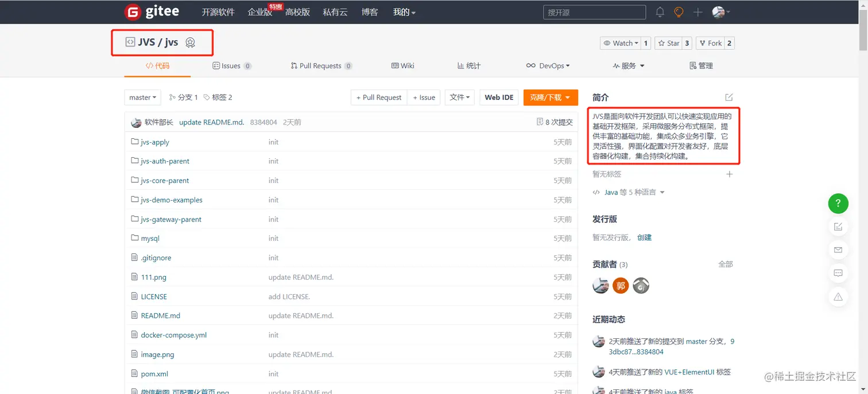Switch to the 管理 tab
Viewport: 868px width, 394px height.
[701, 66]
